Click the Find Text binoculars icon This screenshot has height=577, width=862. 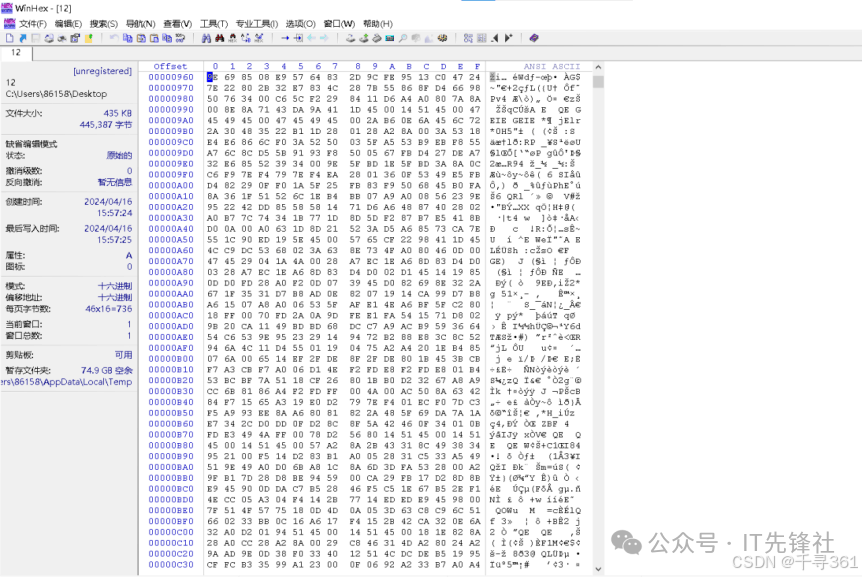tap(206, 38)
